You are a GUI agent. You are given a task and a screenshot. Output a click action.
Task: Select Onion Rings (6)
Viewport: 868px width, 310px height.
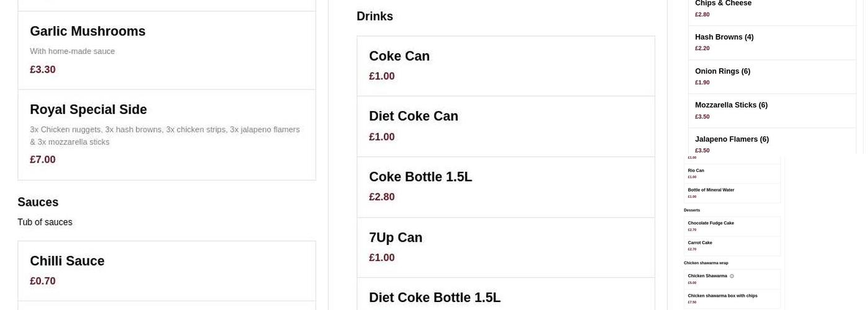(772, 76)
